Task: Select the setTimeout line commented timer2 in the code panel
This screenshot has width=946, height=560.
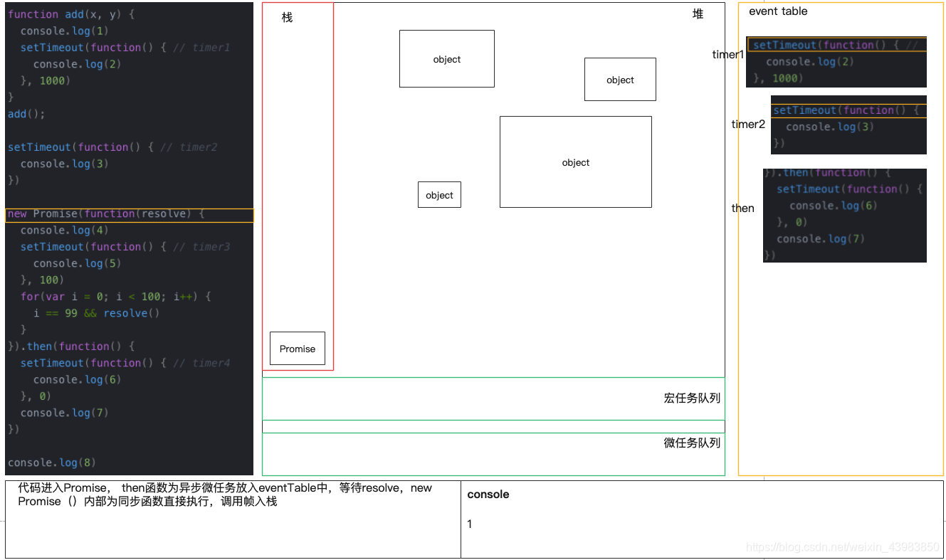Action: point(112,147)
